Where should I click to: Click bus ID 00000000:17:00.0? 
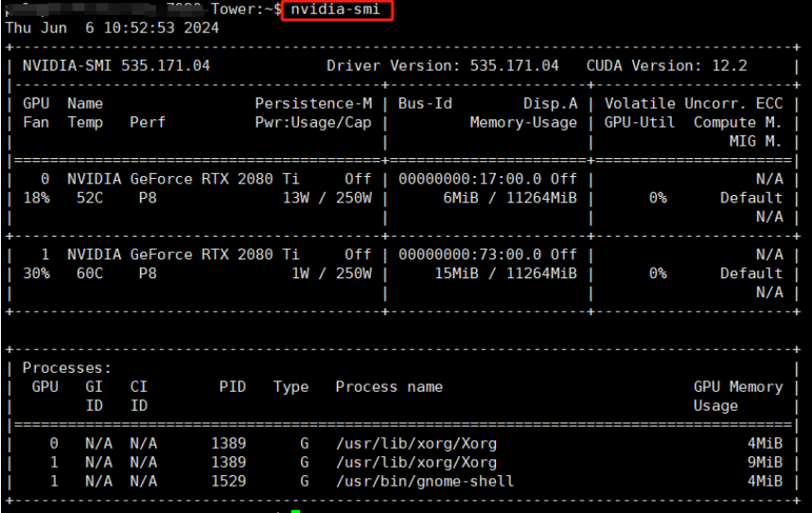[469, 179]
